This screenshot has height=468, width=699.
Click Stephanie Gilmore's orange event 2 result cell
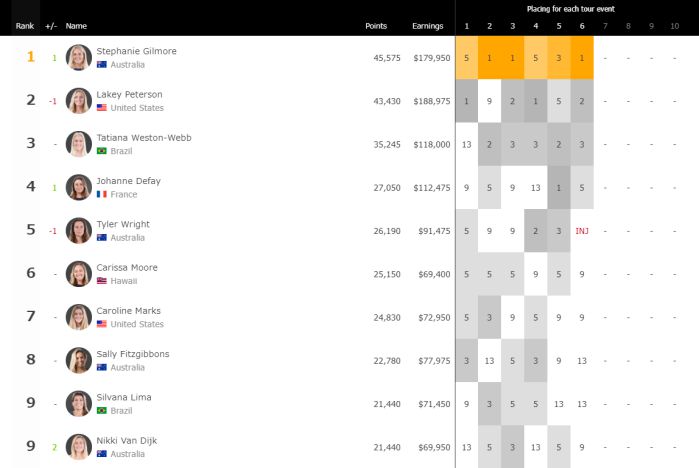[489, 58]
